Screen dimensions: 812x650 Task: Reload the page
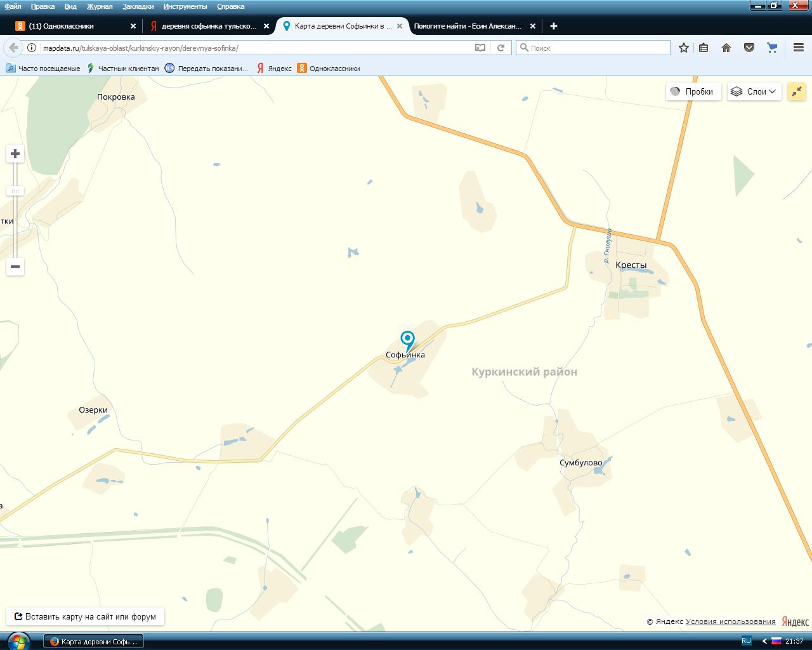click(501, 48)
